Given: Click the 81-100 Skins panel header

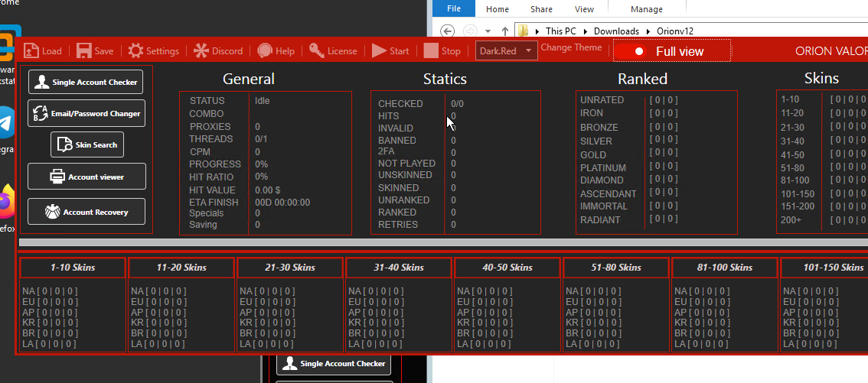Looking at the screenshot, I should [723, 268].
